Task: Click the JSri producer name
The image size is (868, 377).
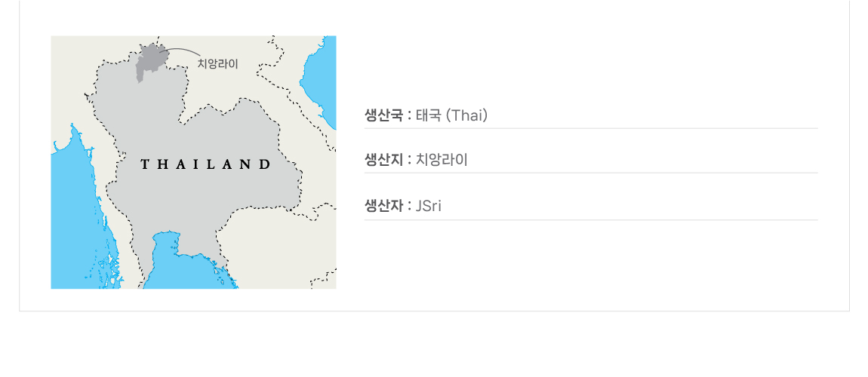Action: point(429,206)
